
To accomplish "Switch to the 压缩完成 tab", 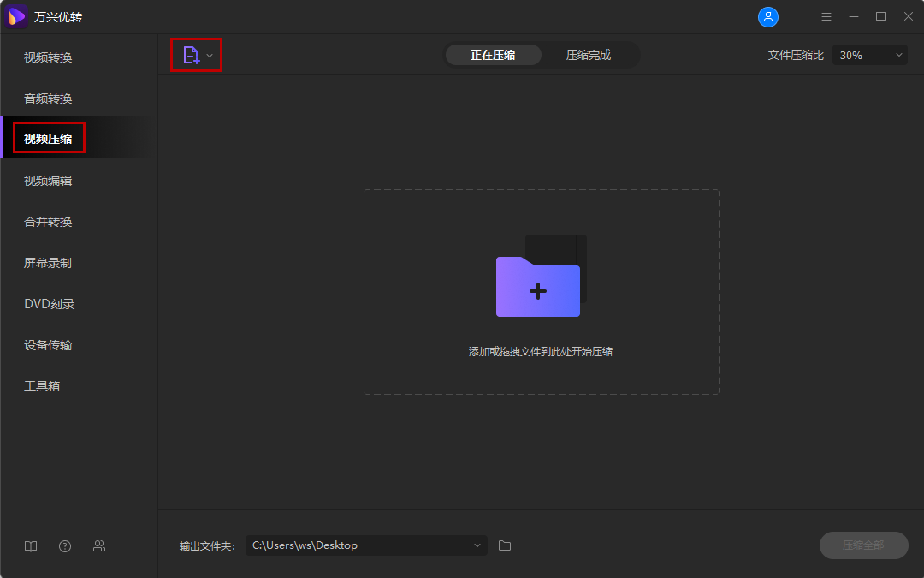I will [x=589, y=55].
